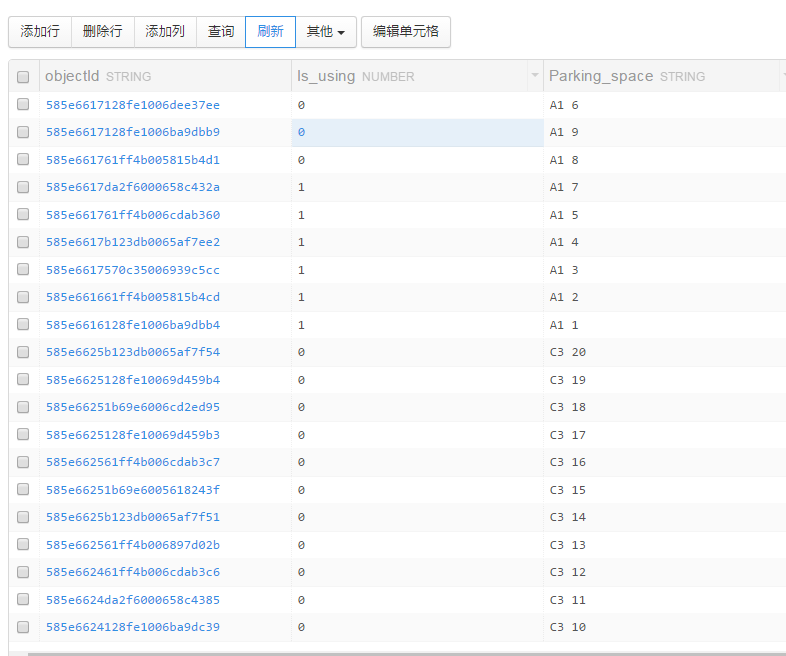786x656 pixels.
Task: Tick the checkbox for row C3 15
Action: pos(23,490)
